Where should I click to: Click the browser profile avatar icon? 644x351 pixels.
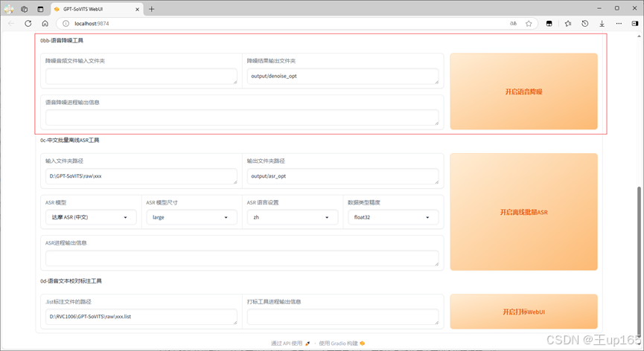pyautogui.click(x=9, y=9)
